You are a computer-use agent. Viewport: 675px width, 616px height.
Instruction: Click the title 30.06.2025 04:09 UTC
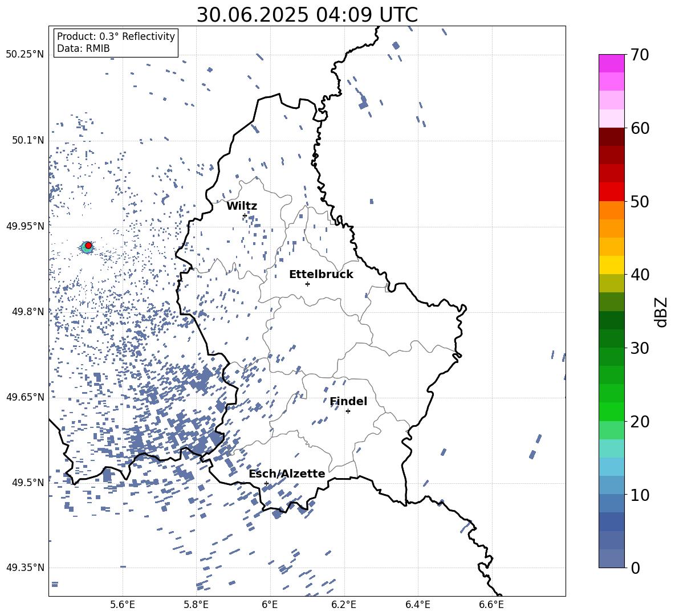[307, 15]
